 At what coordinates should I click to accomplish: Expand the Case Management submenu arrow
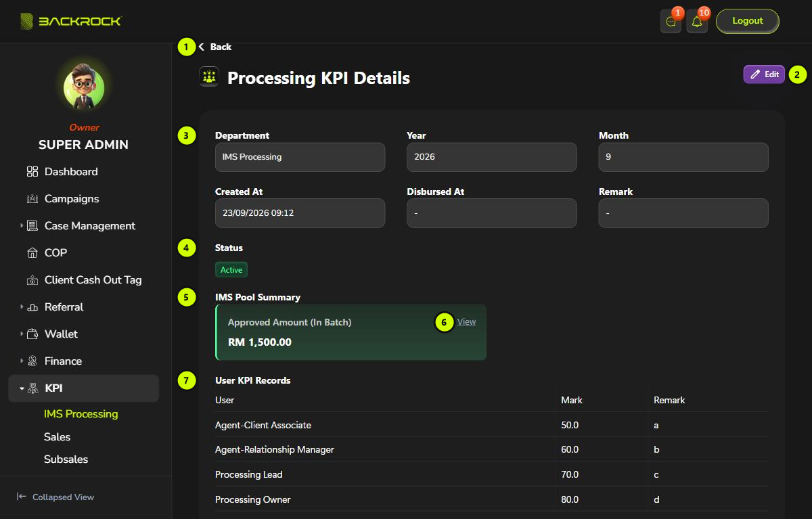click(x=22, y=226)
